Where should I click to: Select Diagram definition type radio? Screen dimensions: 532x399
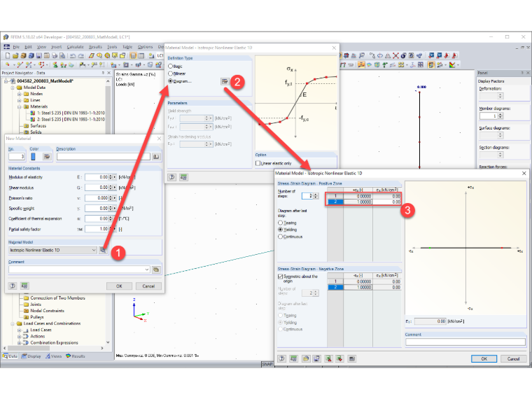pos(171,80)
